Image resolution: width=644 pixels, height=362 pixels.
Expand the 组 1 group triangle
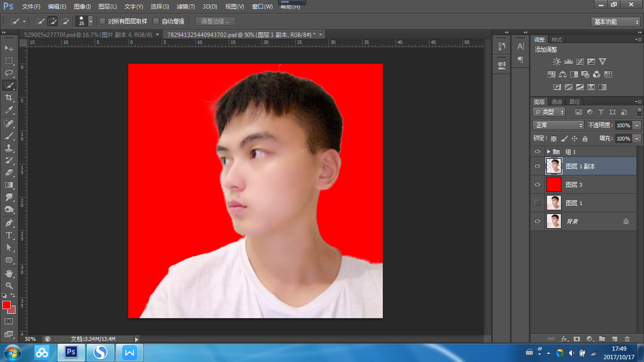[548, 152]
